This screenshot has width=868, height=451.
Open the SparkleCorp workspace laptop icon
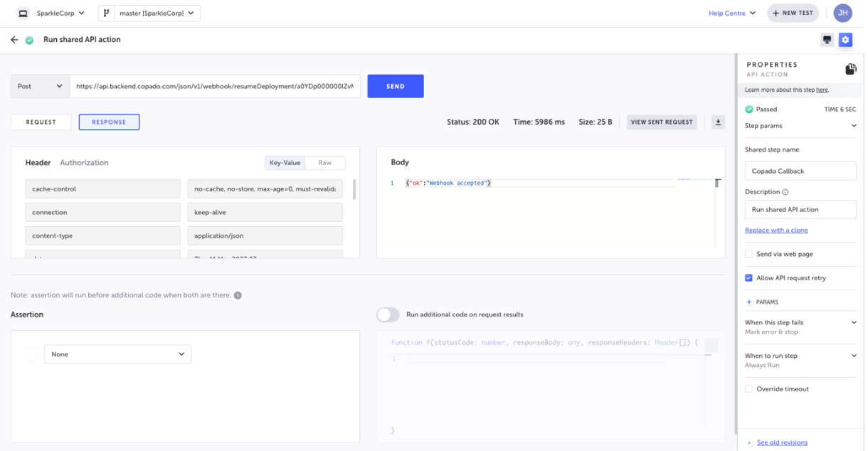(23, 13)
